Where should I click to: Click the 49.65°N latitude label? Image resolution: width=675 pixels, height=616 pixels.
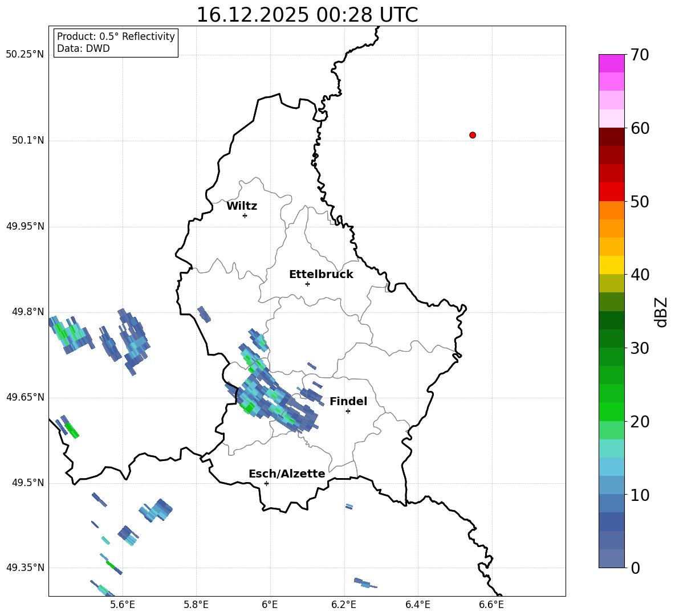tap(25, 397)
